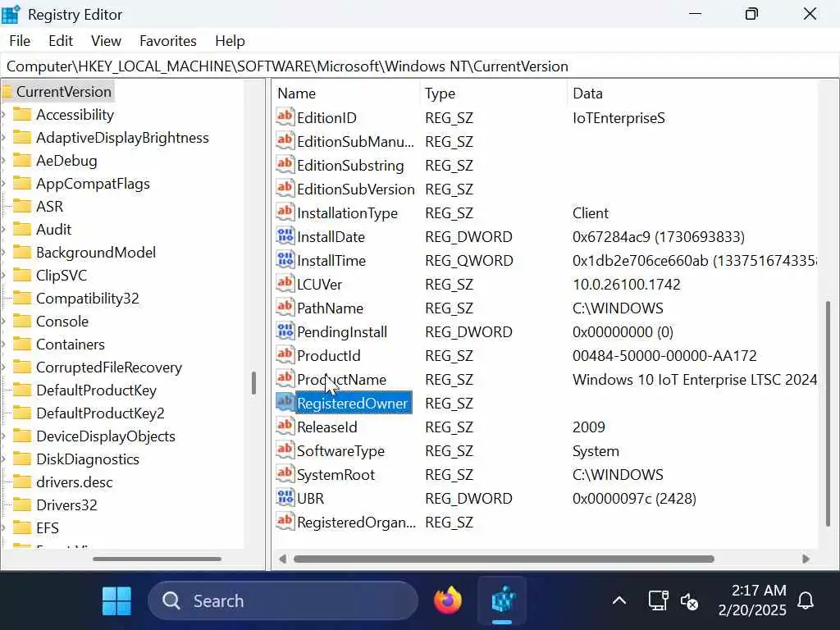The image size is (840, 630).
Task: Click the PathName string value icon
Action: pos(285,308)
